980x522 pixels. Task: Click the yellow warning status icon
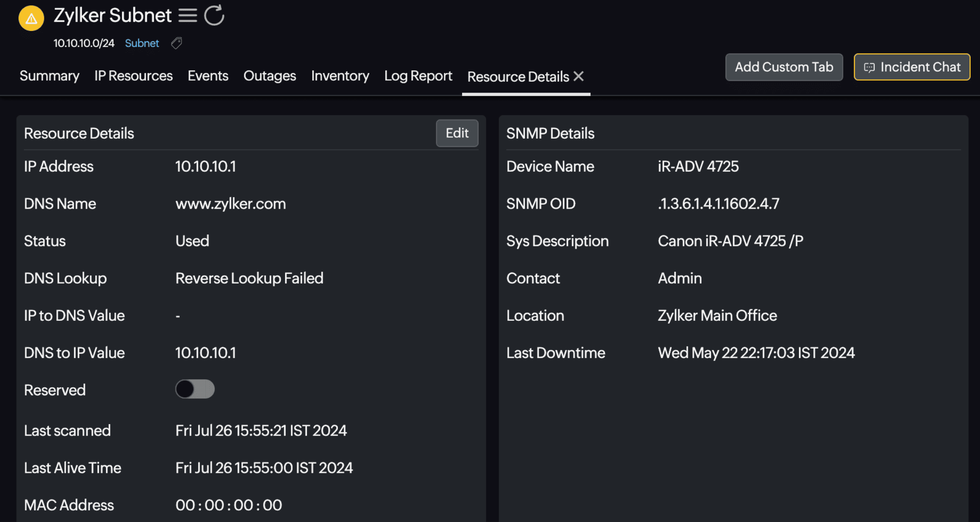(31, 18)
